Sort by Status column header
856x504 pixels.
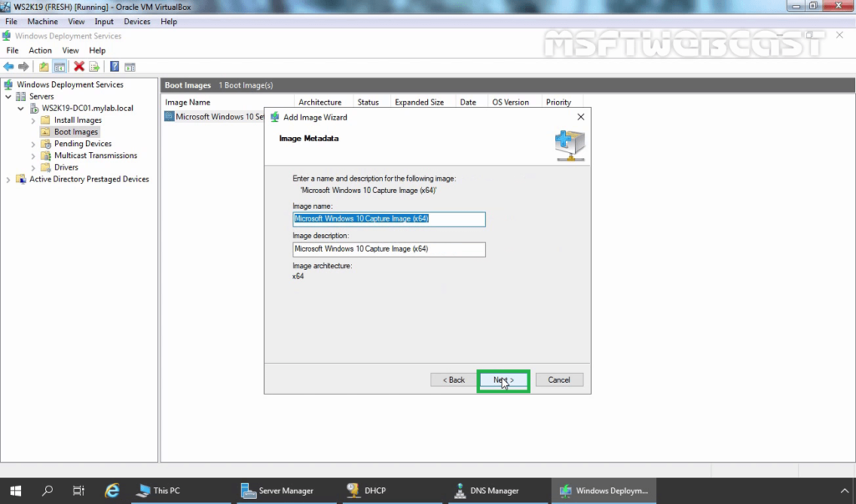(371, 102)
